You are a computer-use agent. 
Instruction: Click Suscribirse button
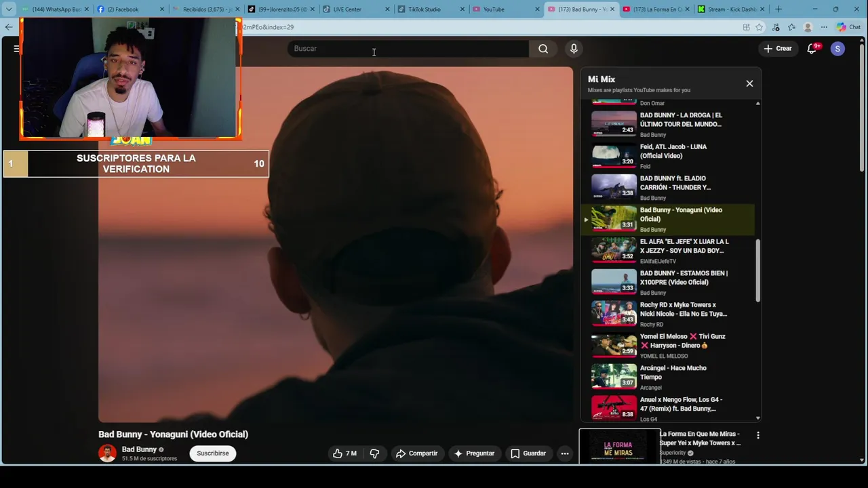click(x=213, y=453)
